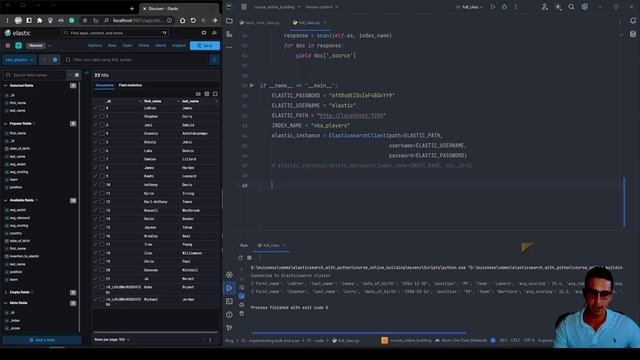The height and width of the screenshot is (360, 640).
Task: Collapse the Meta fields section
Action: point(6,303)
